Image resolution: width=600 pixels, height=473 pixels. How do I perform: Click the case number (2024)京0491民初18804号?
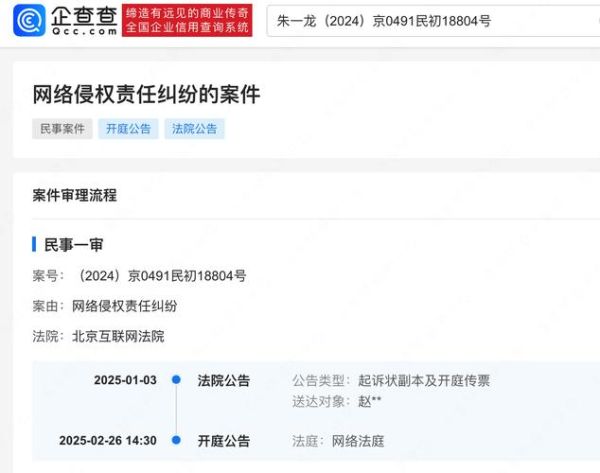pyautogui.click(x=159, y=276)
